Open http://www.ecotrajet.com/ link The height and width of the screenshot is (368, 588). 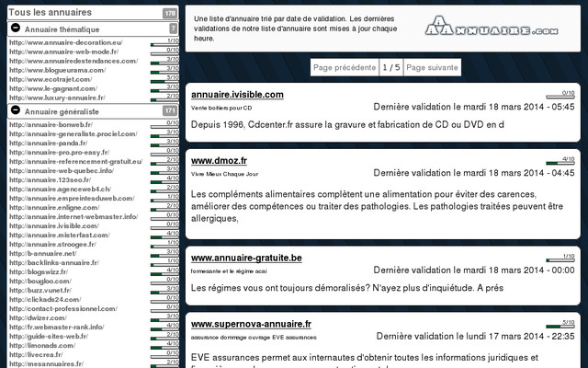pyautogui.click(x=51, y=79)
